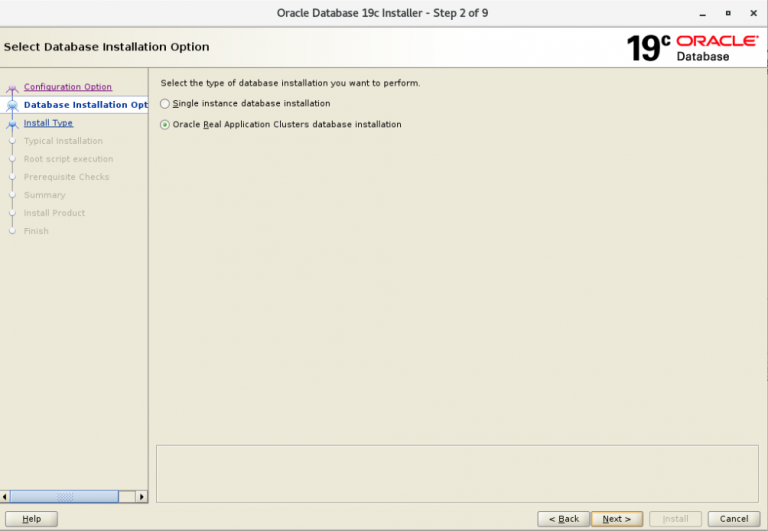The width and height of the screenshot is (768, 531).
Task: Go back with the Back button
Action: tap(562, 519)
